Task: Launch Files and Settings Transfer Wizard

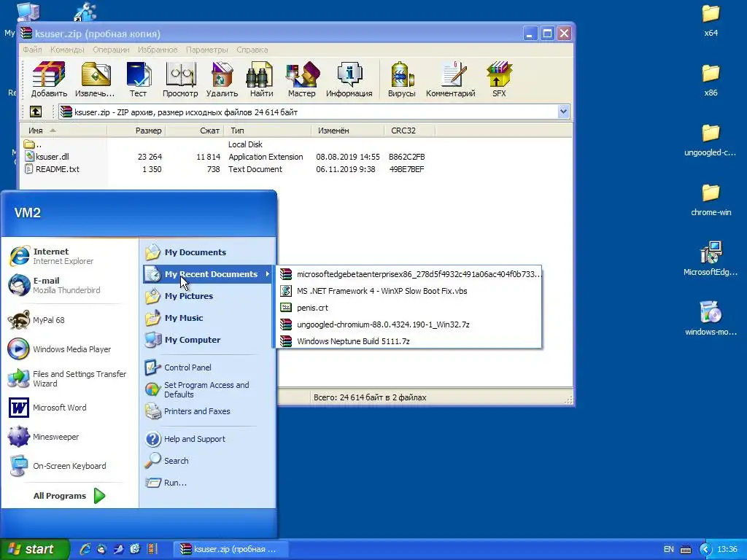Action: [x=69, y=378]
